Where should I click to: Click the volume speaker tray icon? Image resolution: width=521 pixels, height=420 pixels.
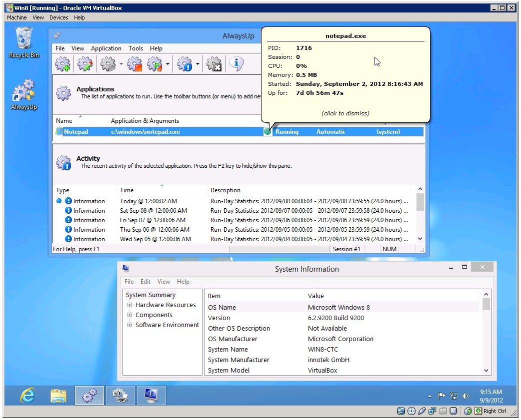pos(466,396)
